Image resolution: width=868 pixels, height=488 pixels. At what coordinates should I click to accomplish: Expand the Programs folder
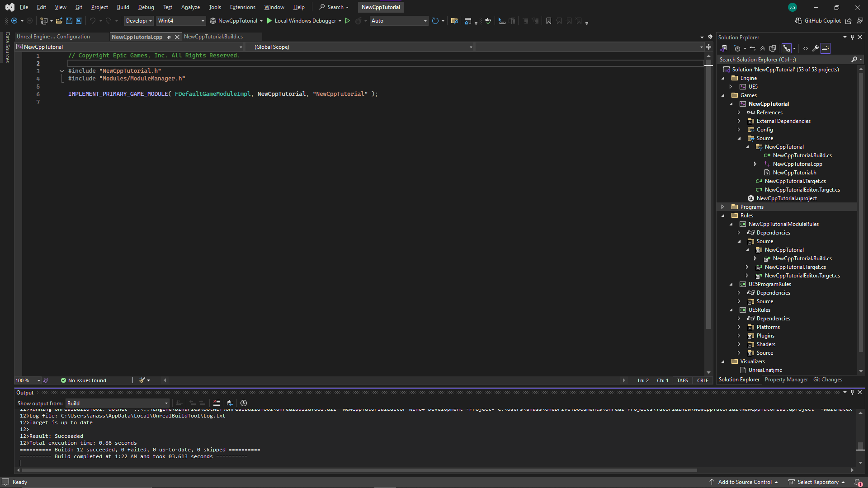(x=722, y=207)
